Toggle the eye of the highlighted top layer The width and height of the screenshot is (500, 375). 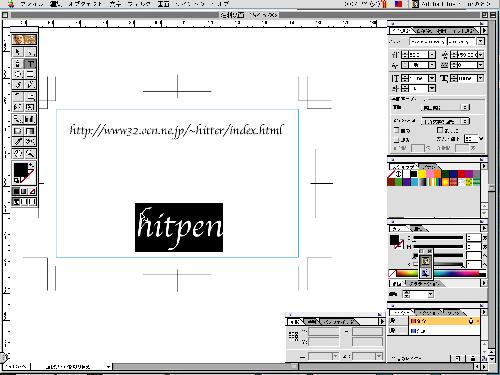(392, 321)
